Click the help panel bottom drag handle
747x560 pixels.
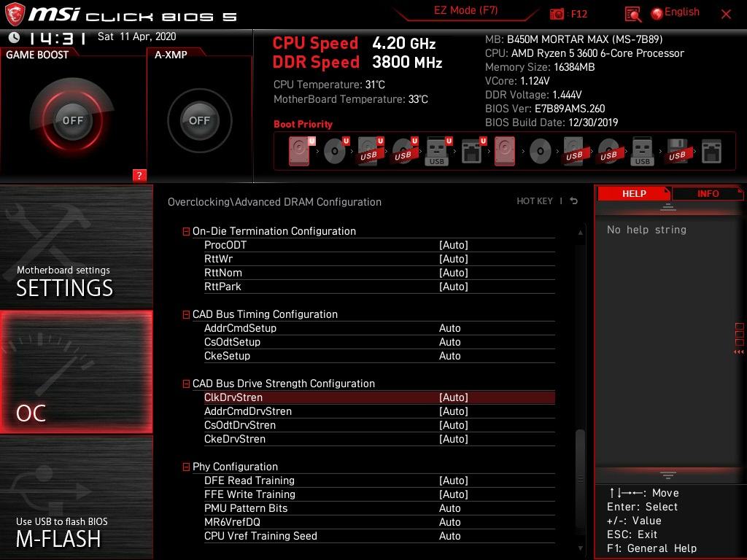click(667, 475)
